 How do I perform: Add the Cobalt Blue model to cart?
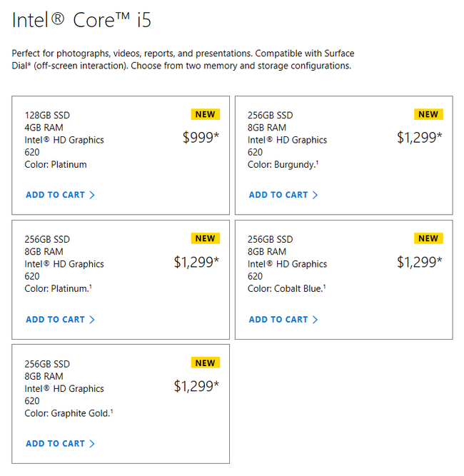click(x=278, y=320)
